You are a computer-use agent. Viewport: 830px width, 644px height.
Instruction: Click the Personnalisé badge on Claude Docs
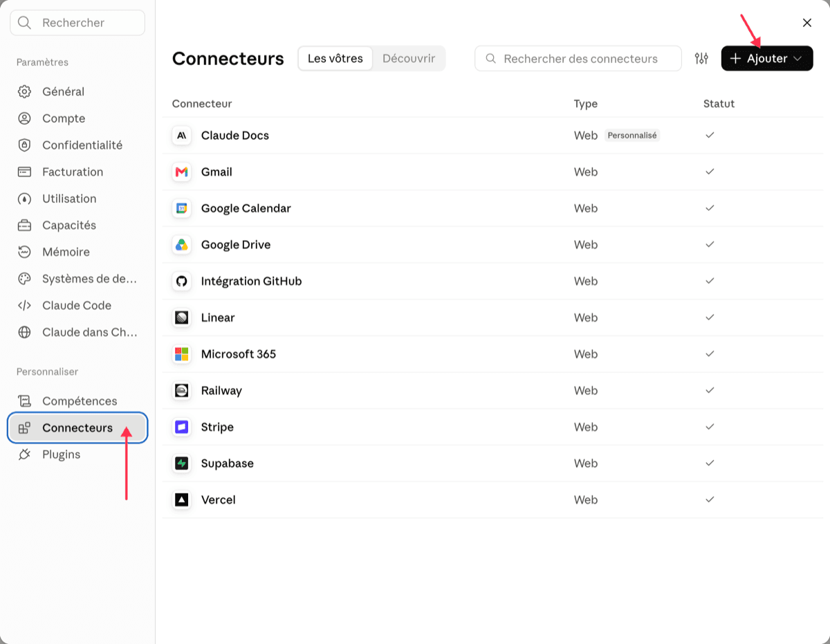[632, 136]
